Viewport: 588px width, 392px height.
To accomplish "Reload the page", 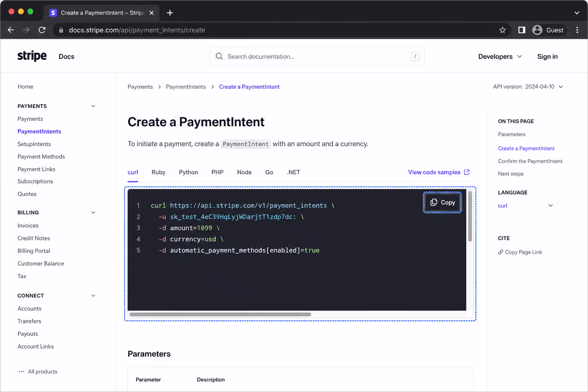I will [x=42, y=30].
